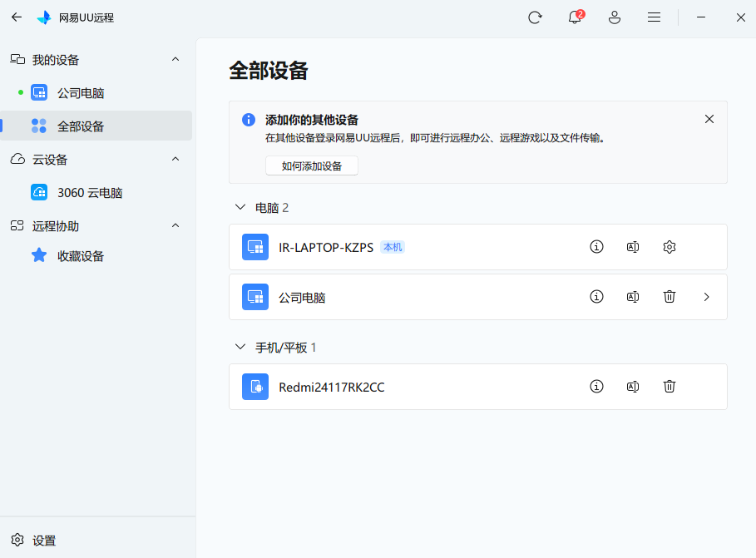Click the Redmi24117RK2CC phone icon
The width and height of the screenshot is (756, 558).
tap(255, 387)
